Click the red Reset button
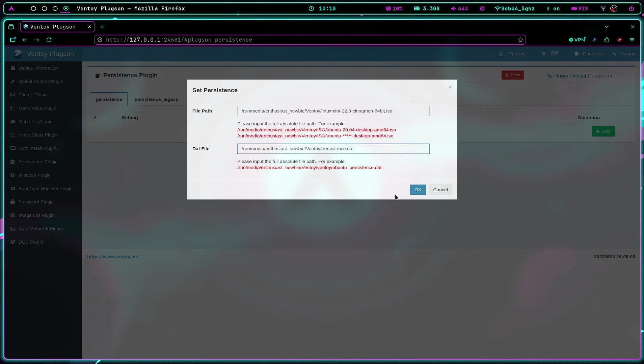The width and height of the screenshot is (644, 364). [x=513, y=75]
